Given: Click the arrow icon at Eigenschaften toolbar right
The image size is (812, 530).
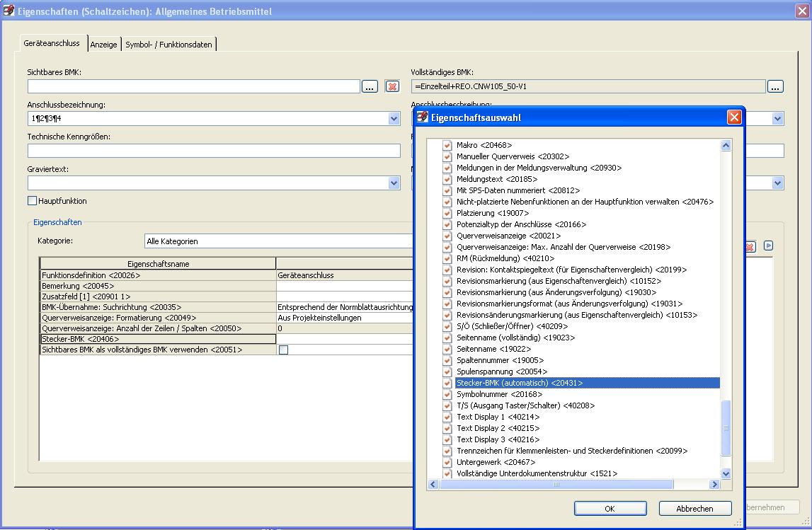Looking at the screenshot, I should coord(769,246).
